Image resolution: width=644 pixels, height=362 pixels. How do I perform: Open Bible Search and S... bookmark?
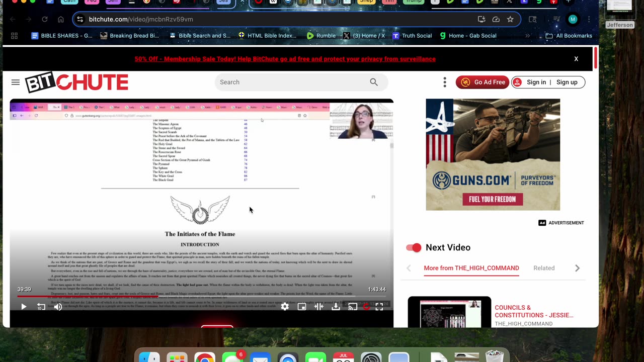pos(200,36)
